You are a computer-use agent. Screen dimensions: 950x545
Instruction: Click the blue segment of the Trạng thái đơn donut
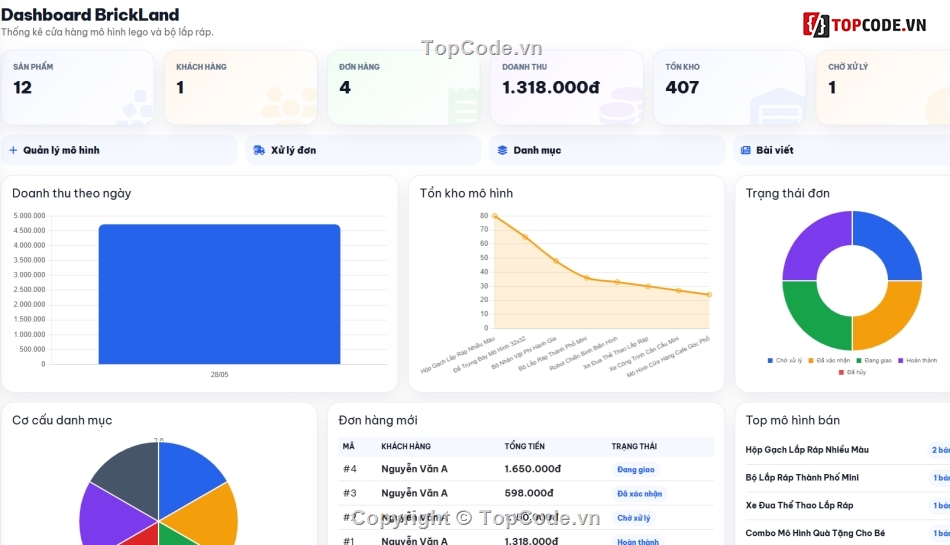(x=888, y=245)
